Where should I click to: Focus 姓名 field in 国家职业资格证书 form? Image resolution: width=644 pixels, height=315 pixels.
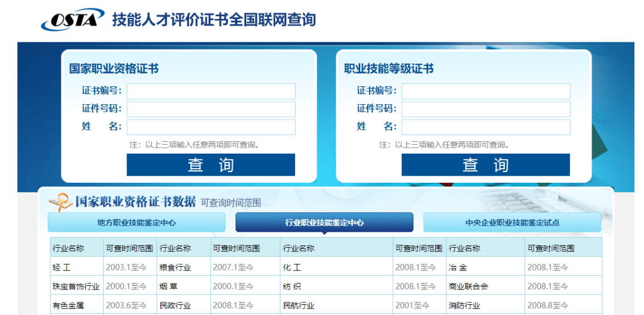tap(211, 127)
